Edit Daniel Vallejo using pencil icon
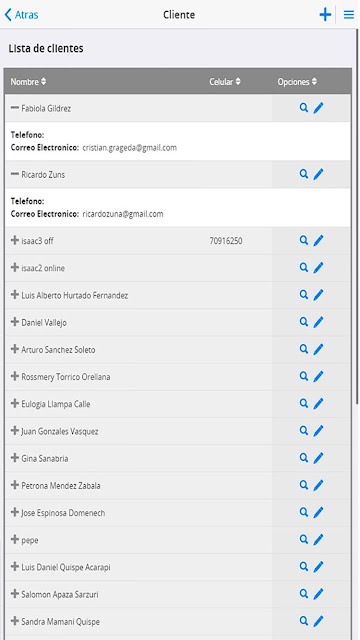The height and width of the screenshot is (640, 360). click(x=318, y=322)
